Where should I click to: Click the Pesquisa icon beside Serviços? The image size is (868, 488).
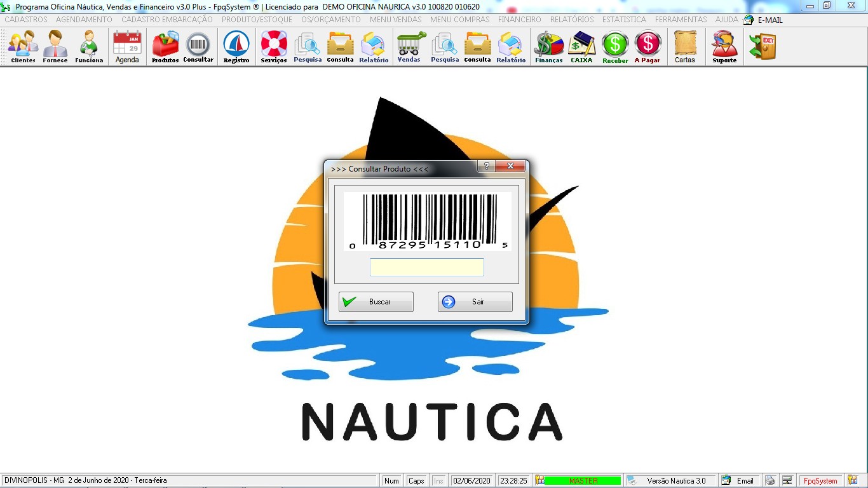308,47
